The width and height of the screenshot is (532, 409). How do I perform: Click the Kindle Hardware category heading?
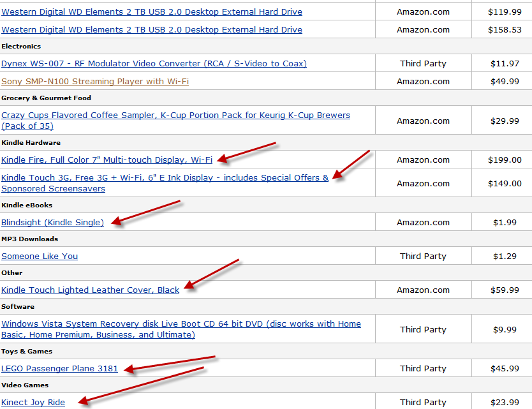coord(27,143)
